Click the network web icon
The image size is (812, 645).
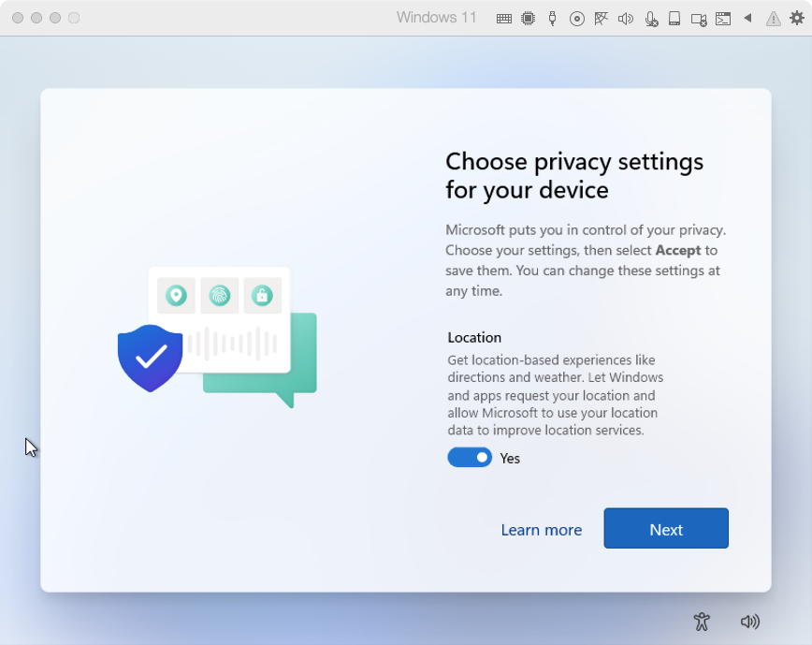tap(601, 19)
